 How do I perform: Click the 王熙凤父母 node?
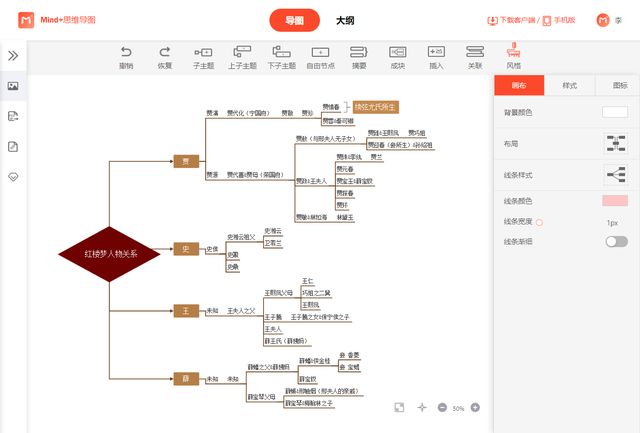pyautogui.click(x=278, y=293)
